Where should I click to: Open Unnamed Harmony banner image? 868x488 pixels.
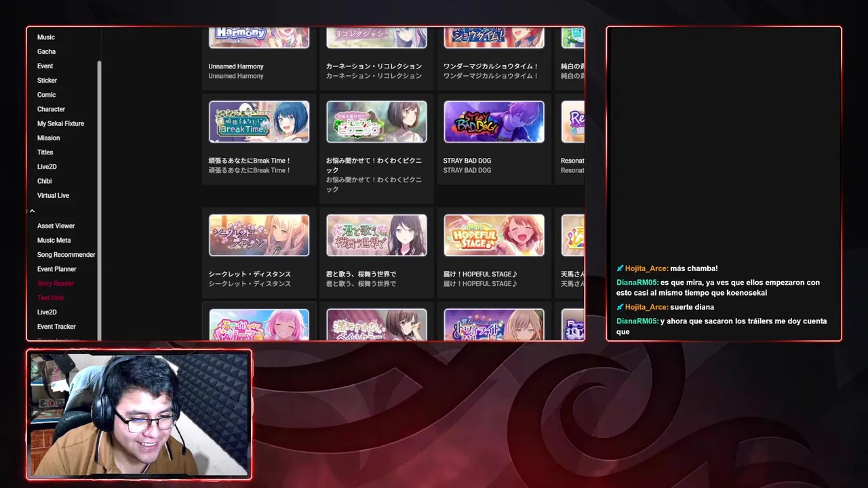pos(259,38)
